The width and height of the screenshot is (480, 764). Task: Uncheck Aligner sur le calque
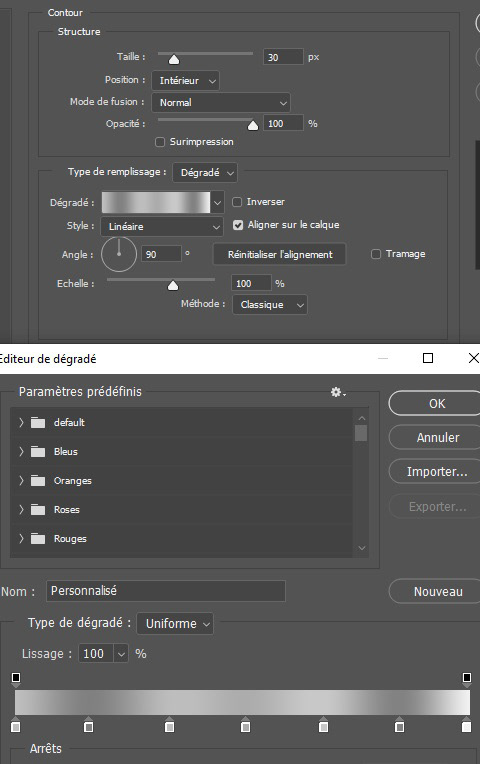[x=238, y=225]
